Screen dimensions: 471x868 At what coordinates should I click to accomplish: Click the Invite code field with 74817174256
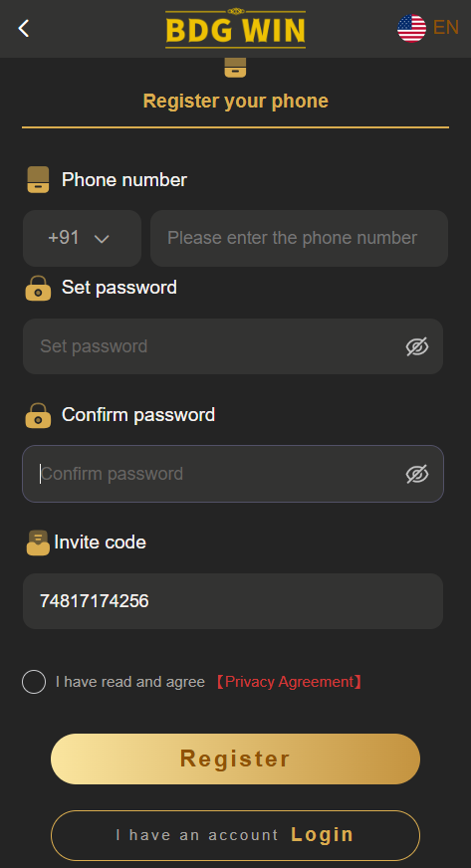233,601
